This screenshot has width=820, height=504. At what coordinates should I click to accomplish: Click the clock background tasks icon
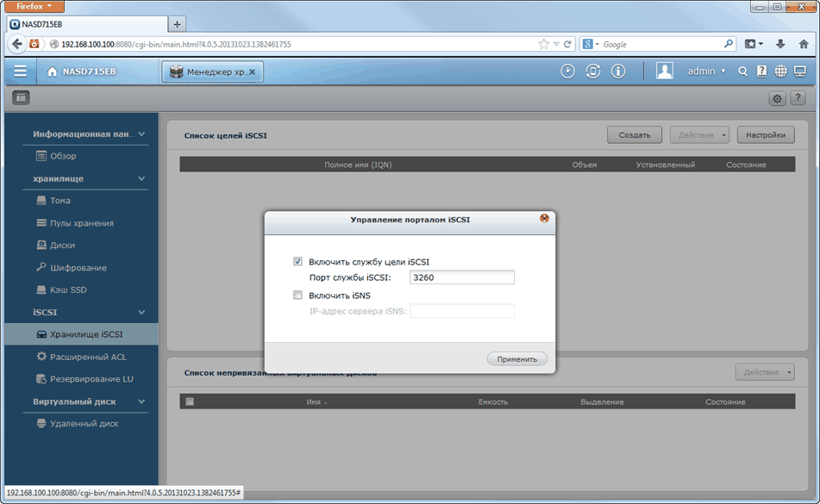pyautogui.click(x=567, y=72)
